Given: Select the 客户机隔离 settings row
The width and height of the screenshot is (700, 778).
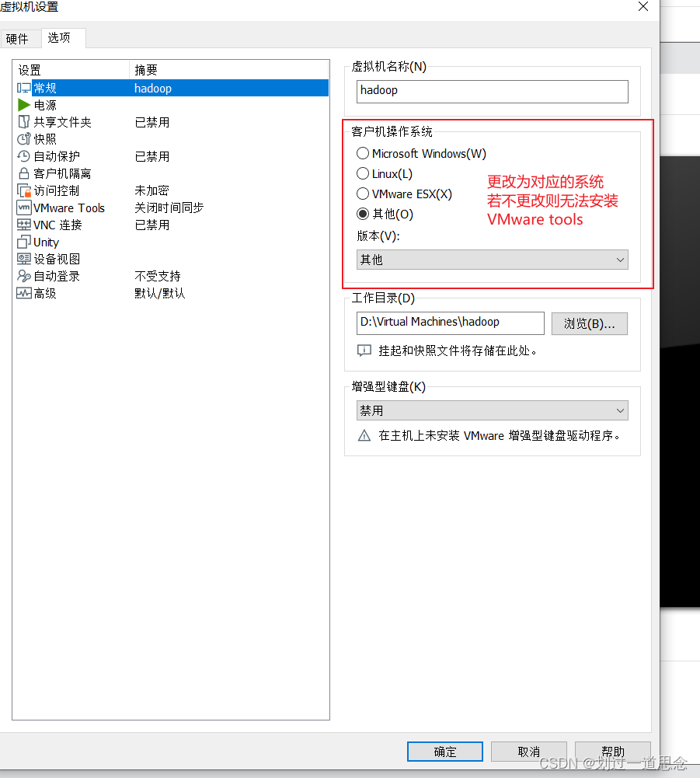Looking at the screenshot, I should coord(172,173).
